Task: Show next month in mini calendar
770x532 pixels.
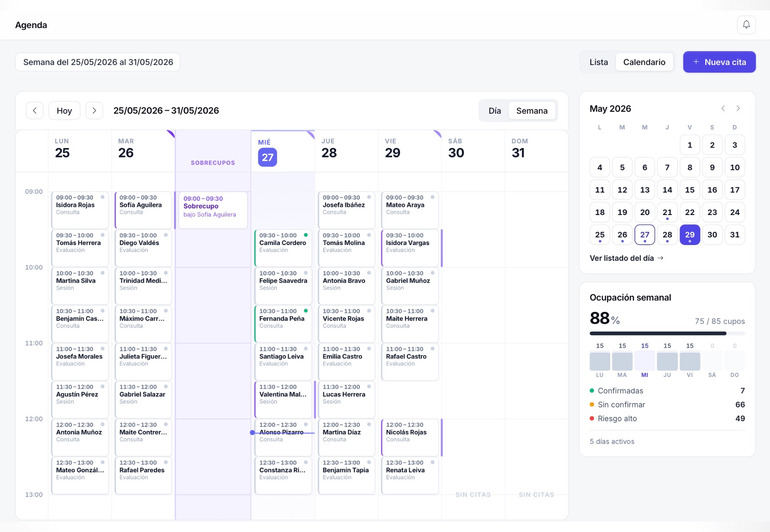Action: 738,108
